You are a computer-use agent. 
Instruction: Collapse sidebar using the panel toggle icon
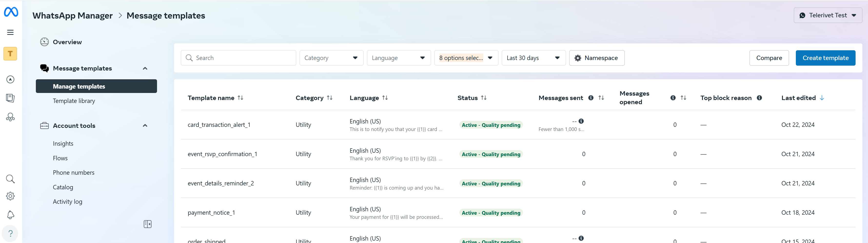pyautogui.click(x=148, y=224)
